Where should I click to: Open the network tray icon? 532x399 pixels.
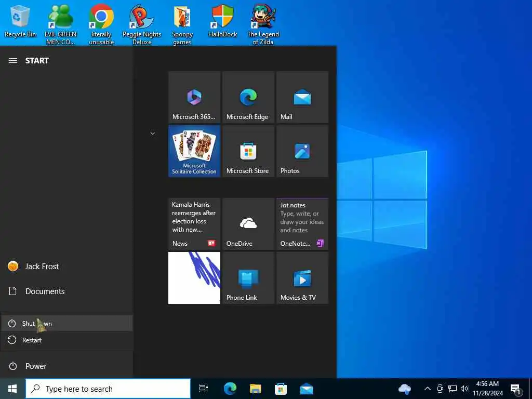(453, 389)
